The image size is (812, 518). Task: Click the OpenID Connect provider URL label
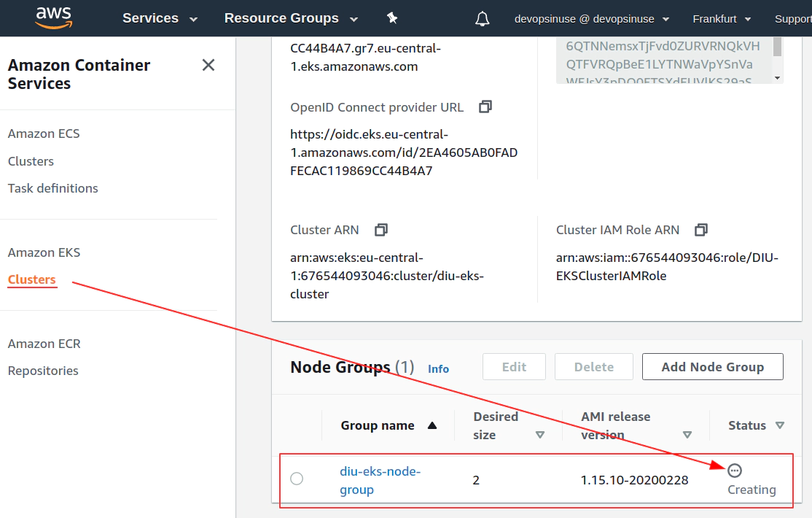click(377, 107)
